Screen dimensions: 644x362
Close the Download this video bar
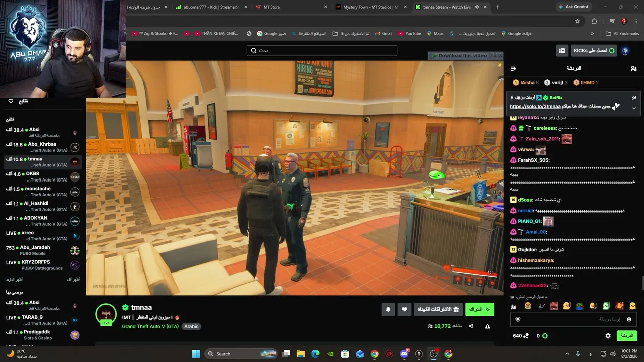coord(500,56)
